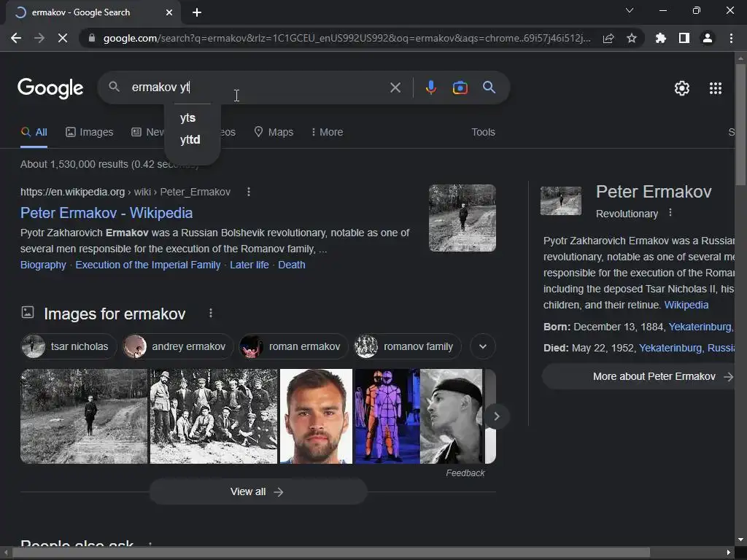
Task: Click the share page icon in address bar
Action: pyautogui.click(x=608, y=38)
